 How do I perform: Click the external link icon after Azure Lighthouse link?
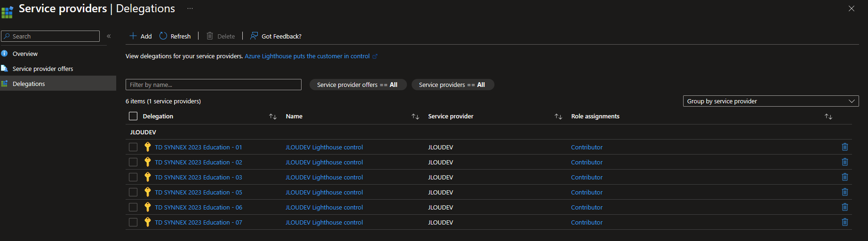point(375,56)
